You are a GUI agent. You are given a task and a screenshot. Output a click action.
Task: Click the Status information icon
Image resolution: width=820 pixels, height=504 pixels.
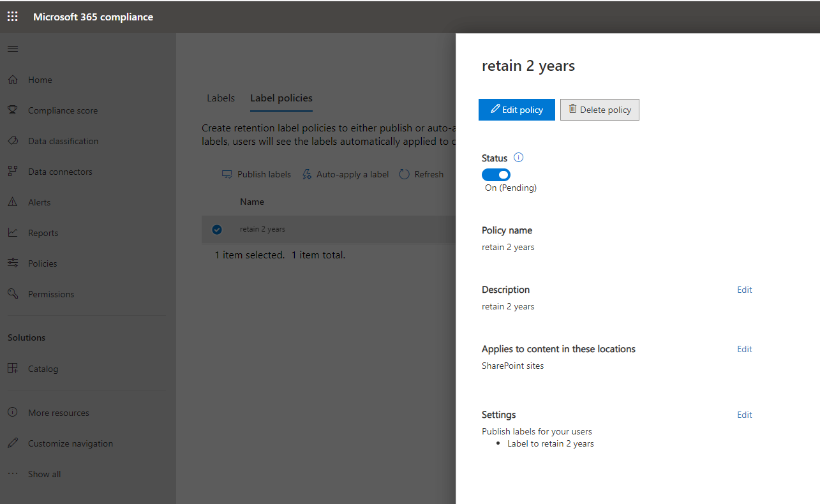coord(518,158)
